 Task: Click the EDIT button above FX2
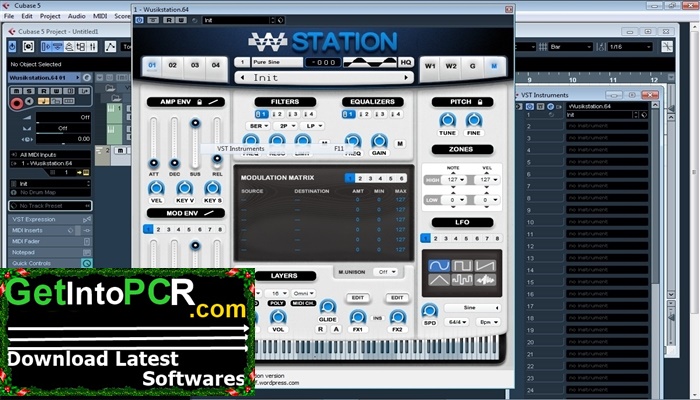(397, 298)
